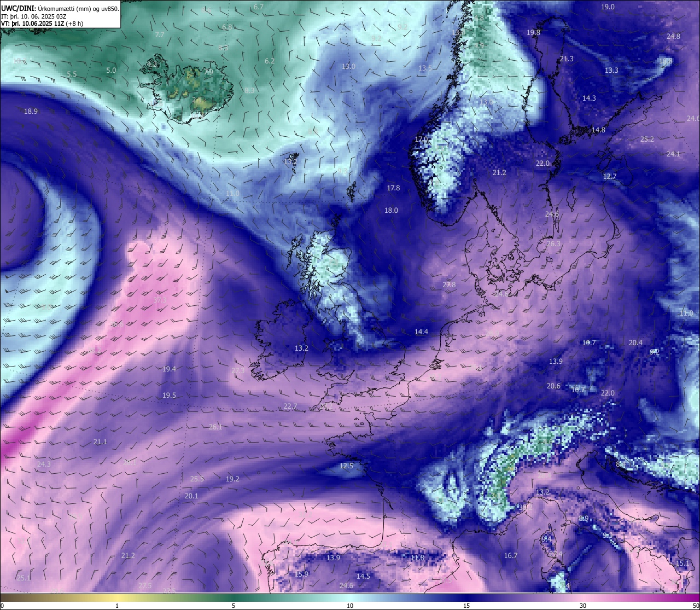Click the '25.5' value on the map
This screenshot has width=700, height=610.
197,479
